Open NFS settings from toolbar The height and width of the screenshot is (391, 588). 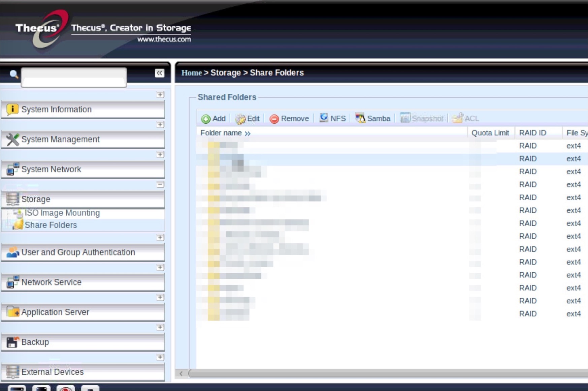pos(332,118)
